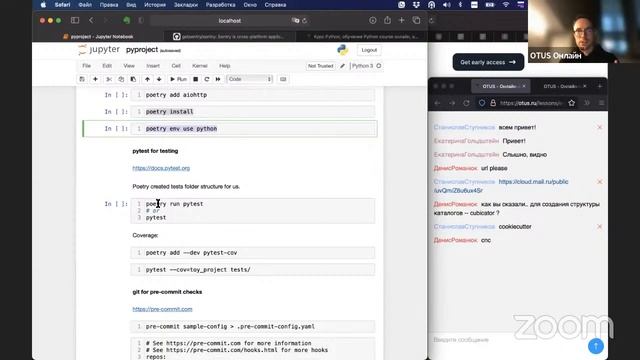The width and height of the screenshot is (640, 360).
Task: Open the Jupyter Insert menu
Action: [x=153, y=66]
